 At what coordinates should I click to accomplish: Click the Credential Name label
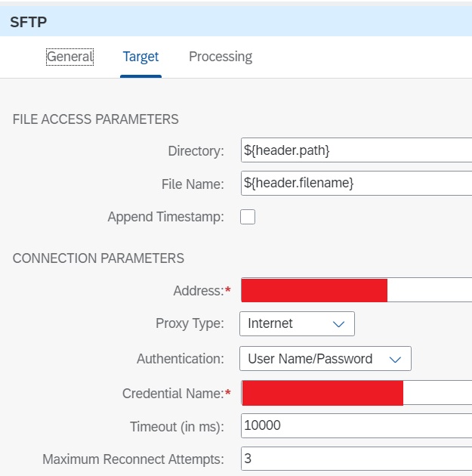tap(173, 393)
